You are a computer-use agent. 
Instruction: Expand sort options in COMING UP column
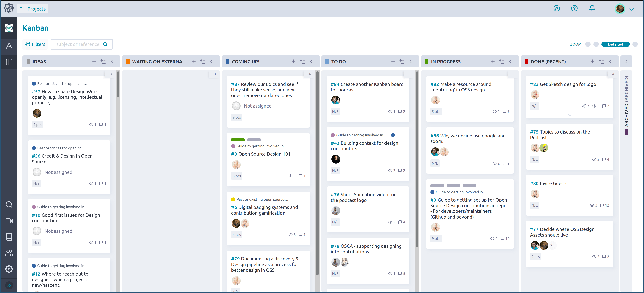click(302, 62)
